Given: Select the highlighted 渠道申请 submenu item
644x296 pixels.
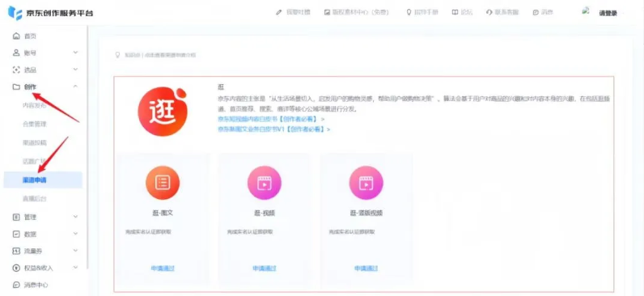Looking at the screenshot, I should (x=43, y=180).
